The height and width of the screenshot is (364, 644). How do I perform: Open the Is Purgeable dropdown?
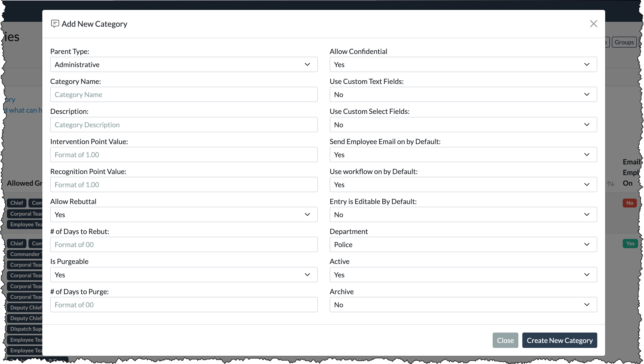(x=184, y=275)
